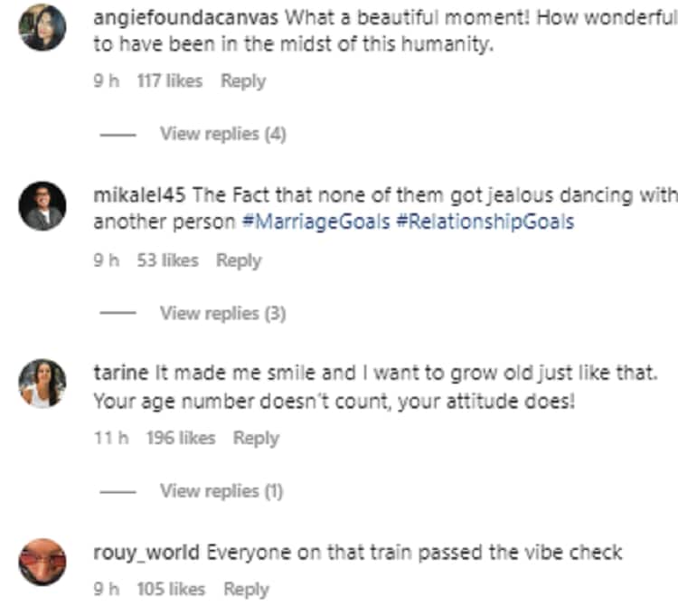View 105 likes on rouy_world comment
The width and height of the screenshot is (678, 616).
(x=171, y=589)
